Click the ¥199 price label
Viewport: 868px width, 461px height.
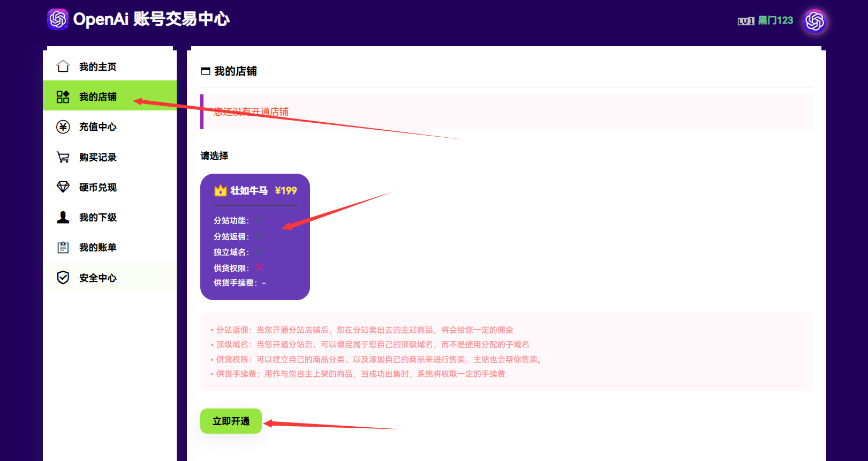tap(286, 190)
